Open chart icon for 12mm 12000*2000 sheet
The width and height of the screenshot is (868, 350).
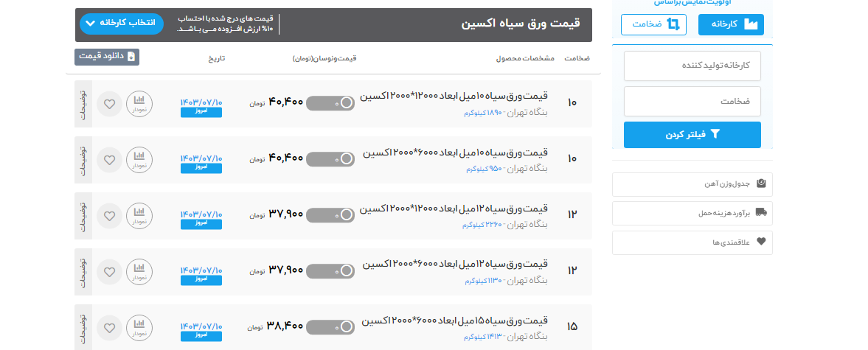pyautogui.click(x=139, y=216)
